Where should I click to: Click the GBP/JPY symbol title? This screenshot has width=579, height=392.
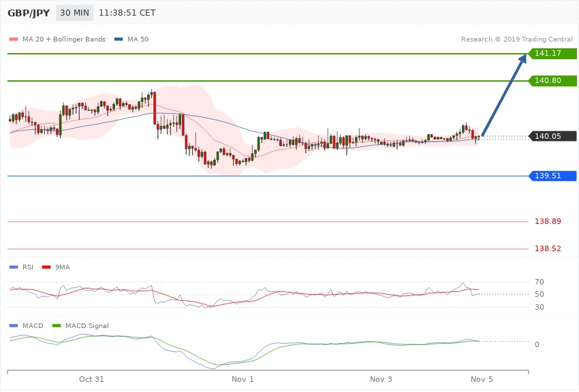[x=29, y=13]
